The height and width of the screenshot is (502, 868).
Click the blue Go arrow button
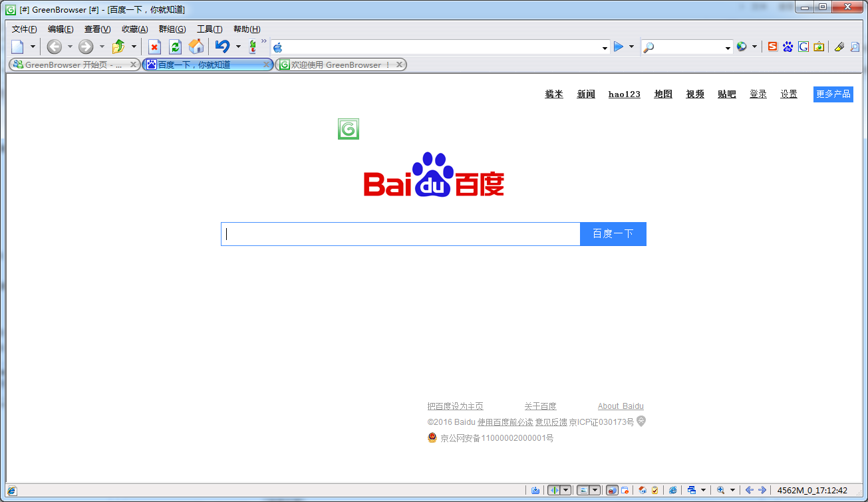point(619,47)
